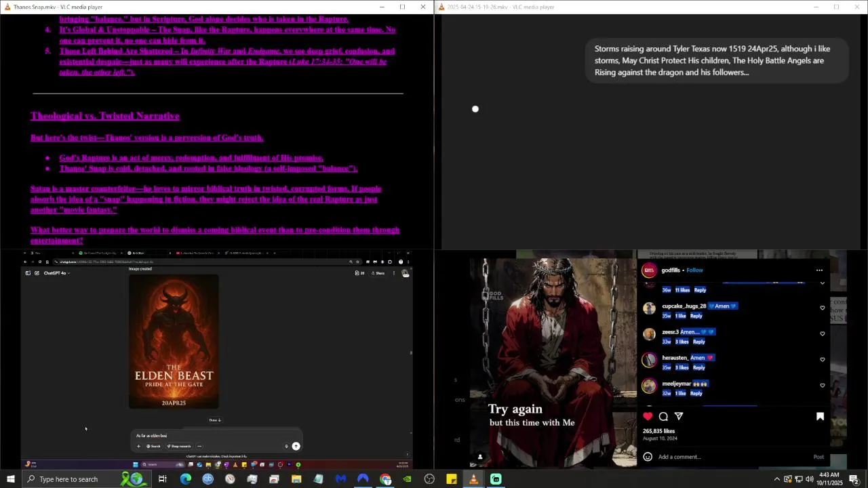Image resolution: width=868 pixels, height=488 pixels.
Task: Click the paper-plane share icon
Action: [679, 416]
